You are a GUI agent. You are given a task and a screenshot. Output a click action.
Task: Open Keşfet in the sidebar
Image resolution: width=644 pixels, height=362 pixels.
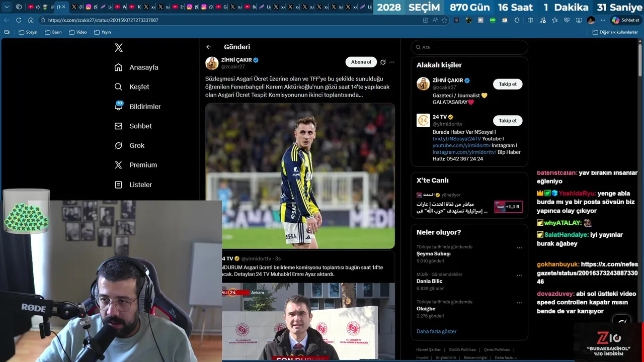pos(132,87)
